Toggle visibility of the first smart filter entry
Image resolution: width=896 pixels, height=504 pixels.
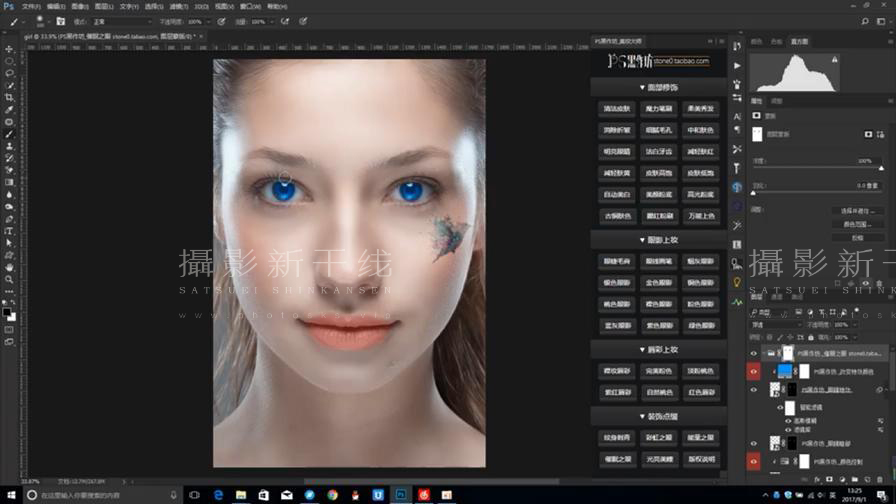coord(788,421)
